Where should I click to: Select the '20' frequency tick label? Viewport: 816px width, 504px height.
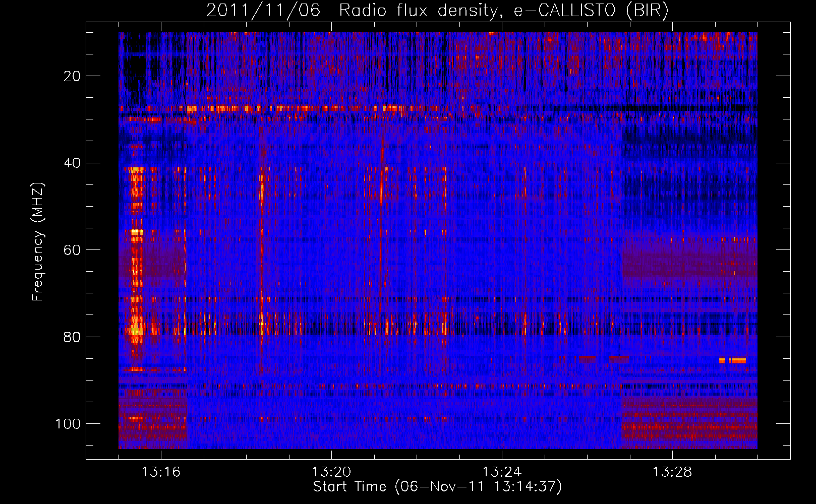pyautogui.click(x=72, y=76)
